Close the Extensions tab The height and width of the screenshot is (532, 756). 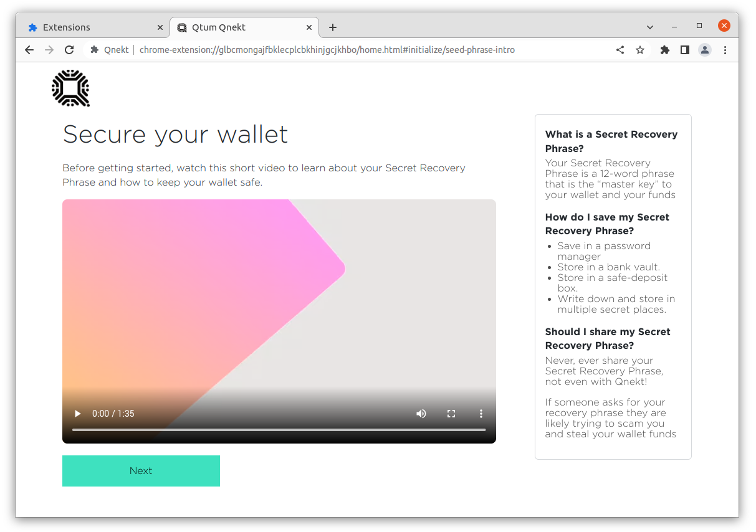pos(160,27)
